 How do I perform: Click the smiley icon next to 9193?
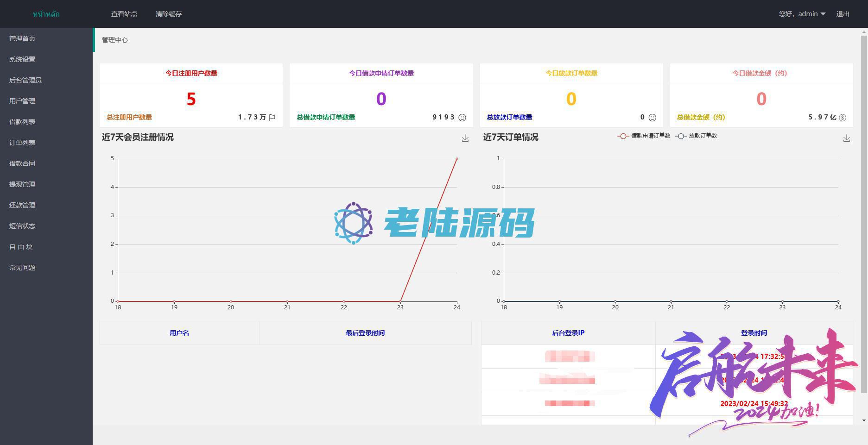462,118
